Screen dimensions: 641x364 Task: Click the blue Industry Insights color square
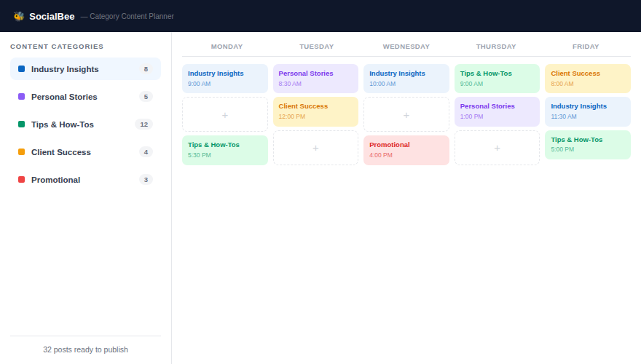pyautogui.click(x=21, y=69)
